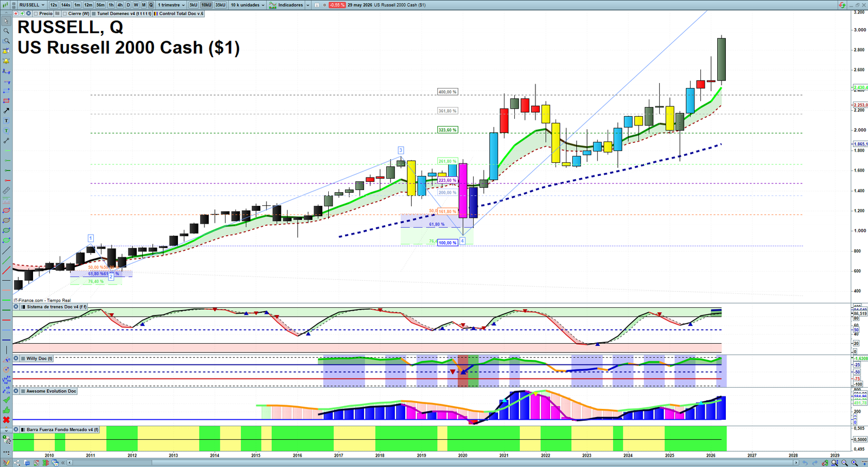Click the Awesome Evolution Doc label
Screen dimensions: 868x467
[52, 391]
